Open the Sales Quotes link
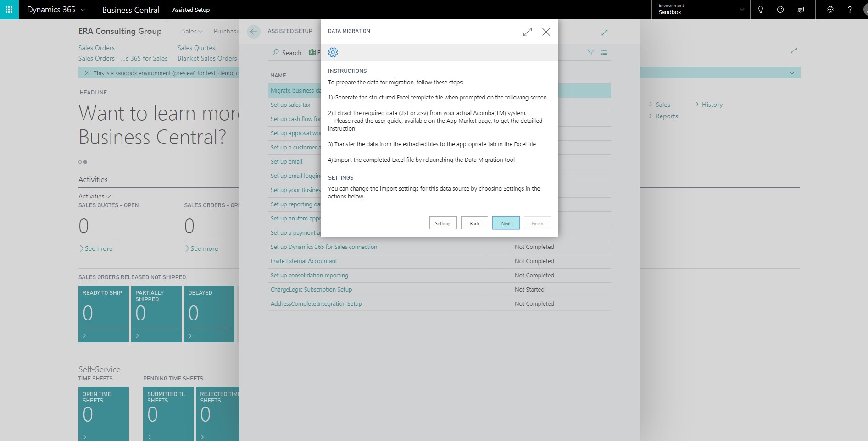868x441 pixels. pos(196,48)
